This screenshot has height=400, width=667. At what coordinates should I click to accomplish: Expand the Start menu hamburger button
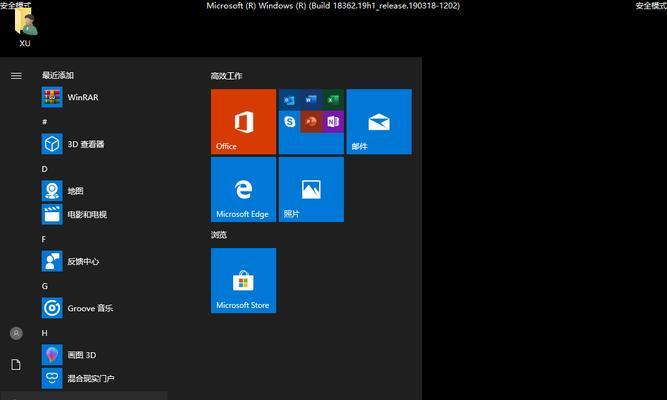click(x=16, y=76)
